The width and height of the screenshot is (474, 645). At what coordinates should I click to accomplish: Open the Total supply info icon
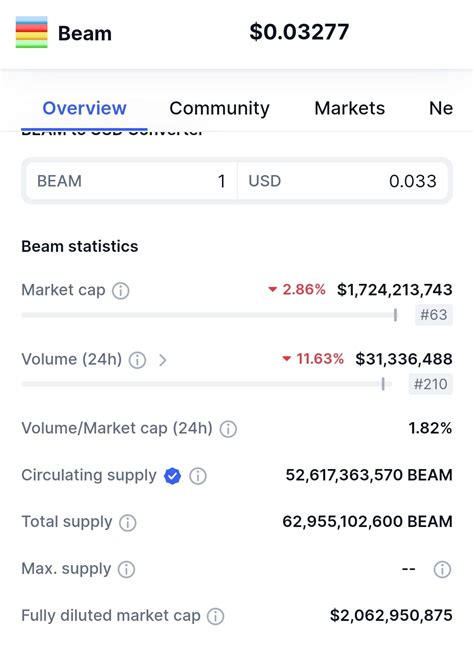(x=128, y=523)
